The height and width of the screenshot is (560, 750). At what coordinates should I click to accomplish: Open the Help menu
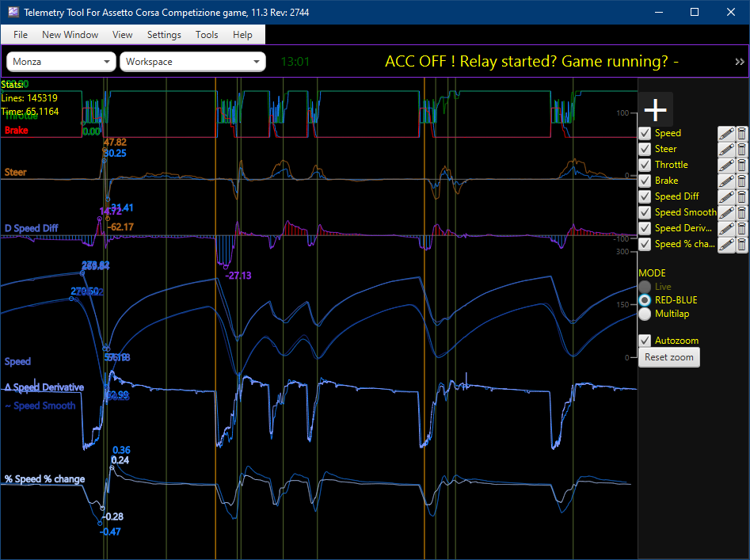(242, 34)
